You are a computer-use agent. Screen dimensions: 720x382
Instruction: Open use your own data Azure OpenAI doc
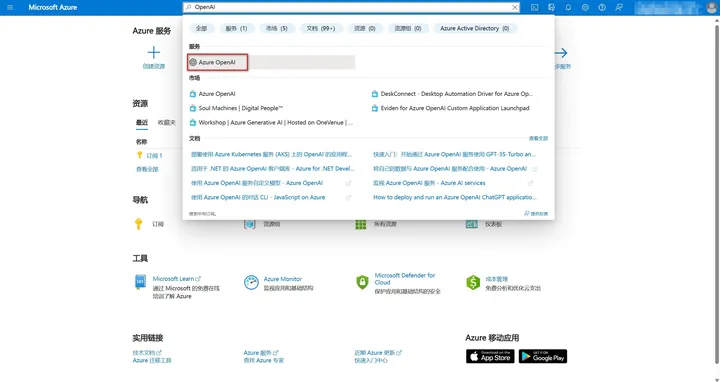point(450,169)
